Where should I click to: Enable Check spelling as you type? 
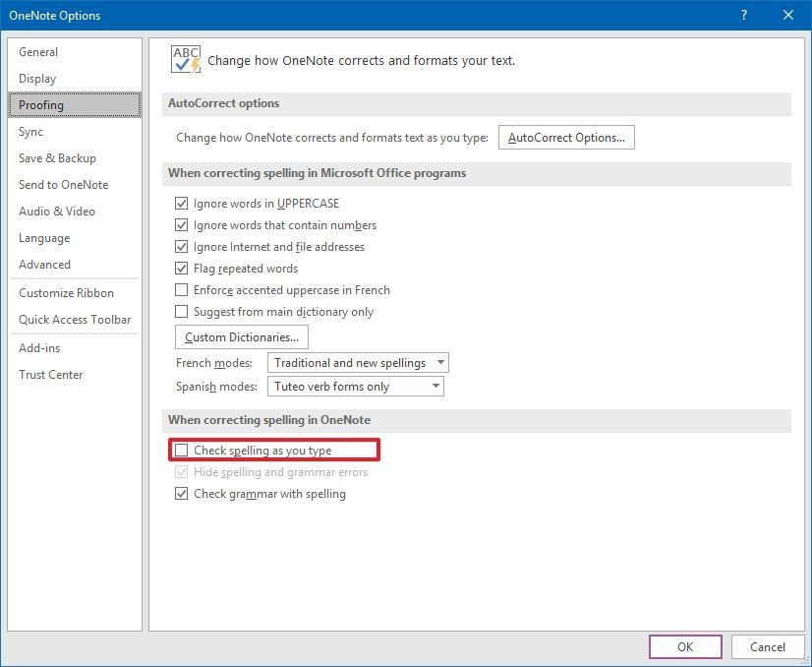(181, 450)
